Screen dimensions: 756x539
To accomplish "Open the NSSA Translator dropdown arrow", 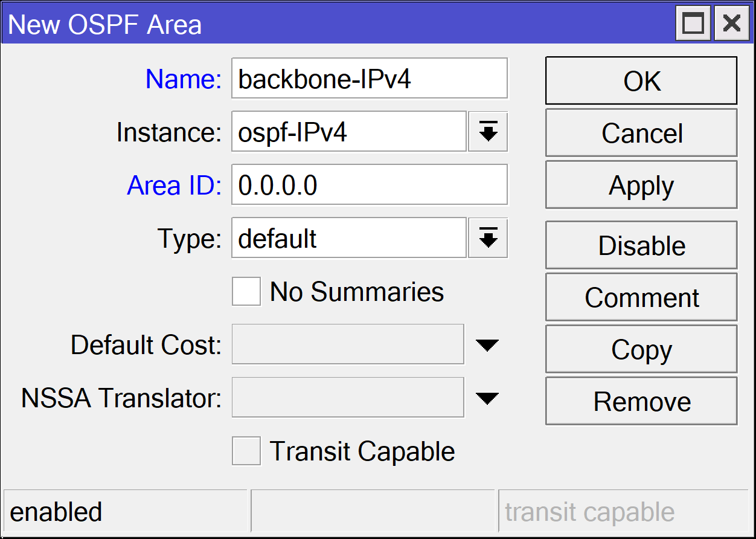I will pyautogui.click(x=487, y=397).
